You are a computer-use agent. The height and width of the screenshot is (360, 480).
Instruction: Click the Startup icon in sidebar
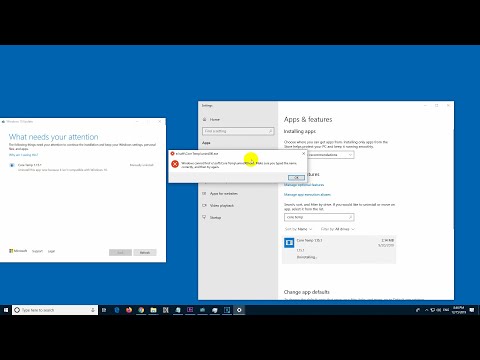pos(204,217)
